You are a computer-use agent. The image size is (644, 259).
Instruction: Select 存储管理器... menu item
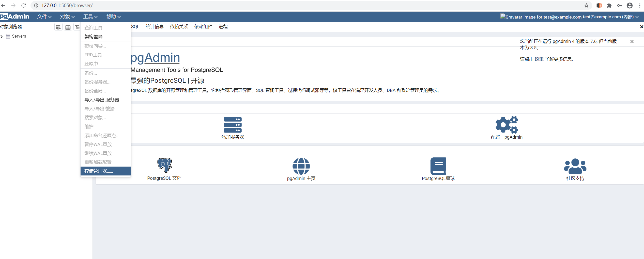[105, 171]
